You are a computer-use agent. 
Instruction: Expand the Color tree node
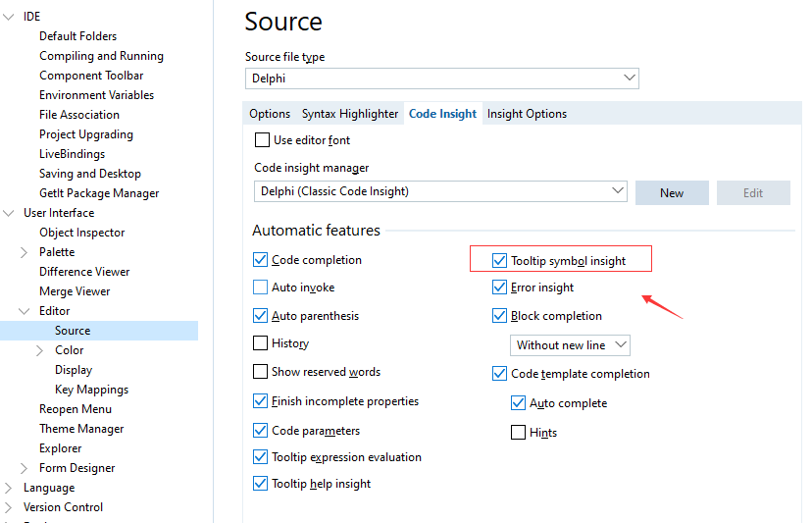(40, 350)
